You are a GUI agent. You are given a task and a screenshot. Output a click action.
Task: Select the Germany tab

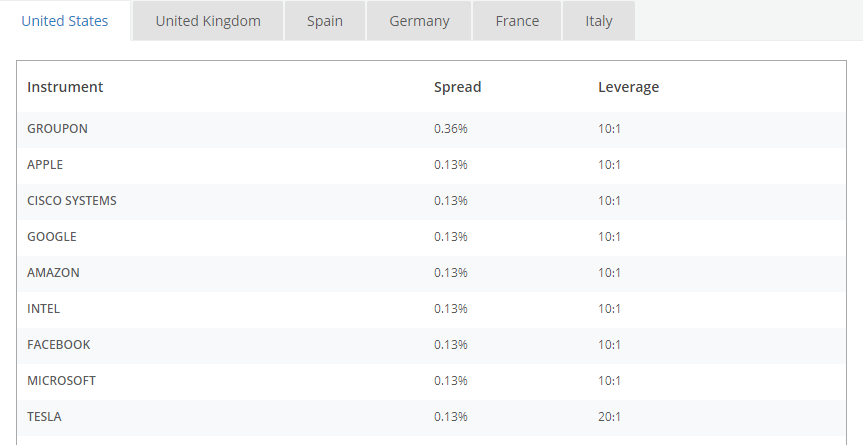coord(419,21)
